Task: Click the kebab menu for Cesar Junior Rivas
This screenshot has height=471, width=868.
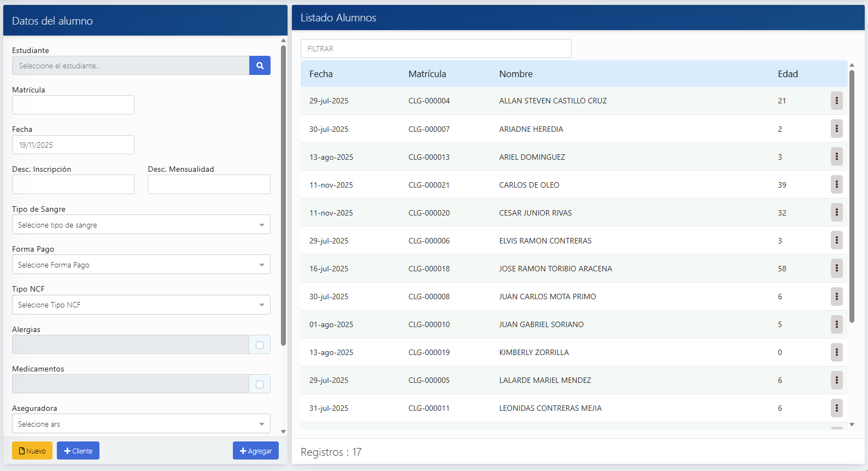Action: point(836,212)
